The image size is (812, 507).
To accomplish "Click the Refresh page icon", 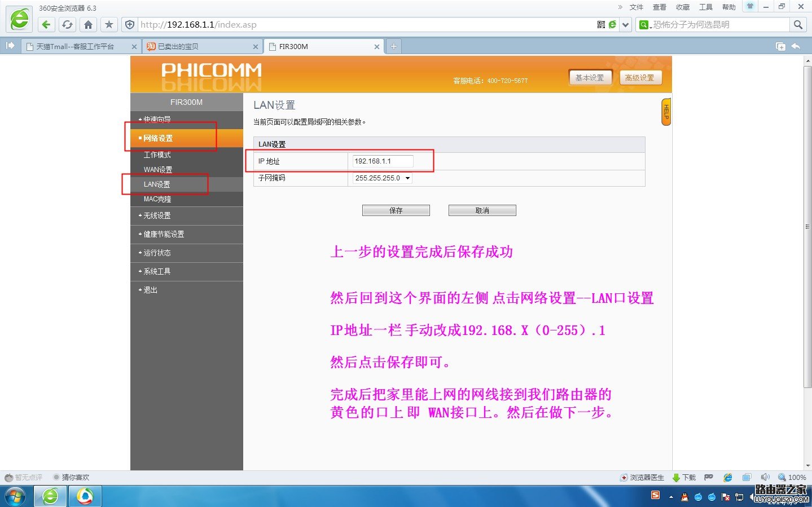I will pyautogui.click(x=67, y=24).
